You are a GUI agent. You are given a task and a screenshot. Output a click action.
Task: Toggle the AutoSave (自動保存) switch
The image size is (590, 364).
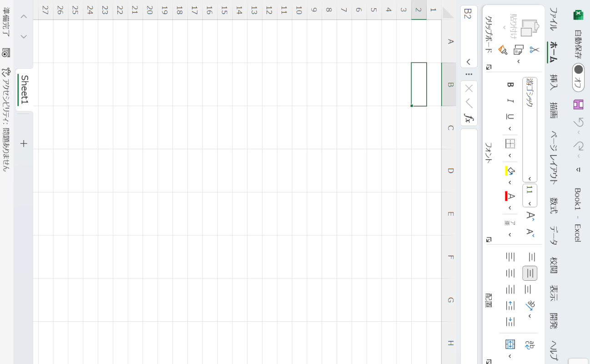578,76
